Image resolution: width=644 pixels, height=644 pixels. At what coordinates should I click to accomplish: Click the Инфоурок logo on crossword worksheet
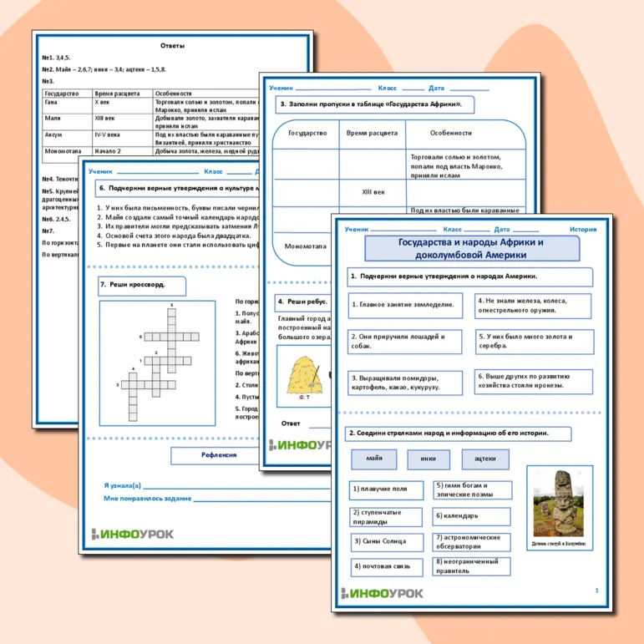133,535
